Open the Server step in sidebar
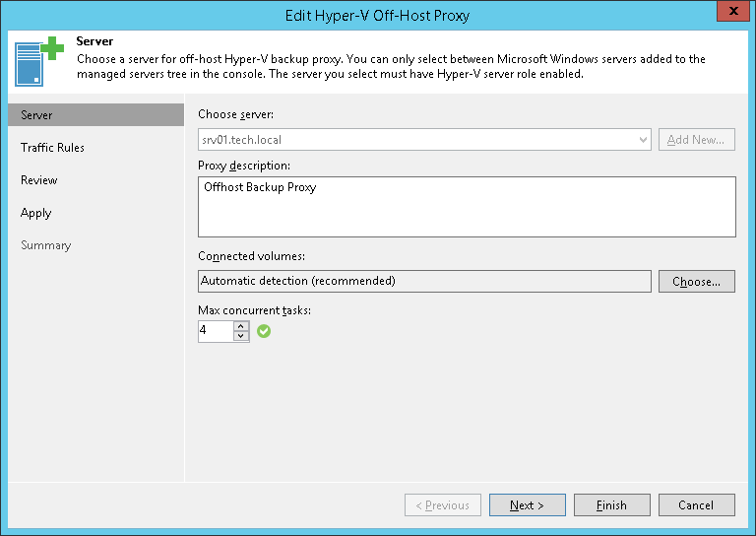Image resolution: width=756 pixels, height=536 pixels. point(37,115)
